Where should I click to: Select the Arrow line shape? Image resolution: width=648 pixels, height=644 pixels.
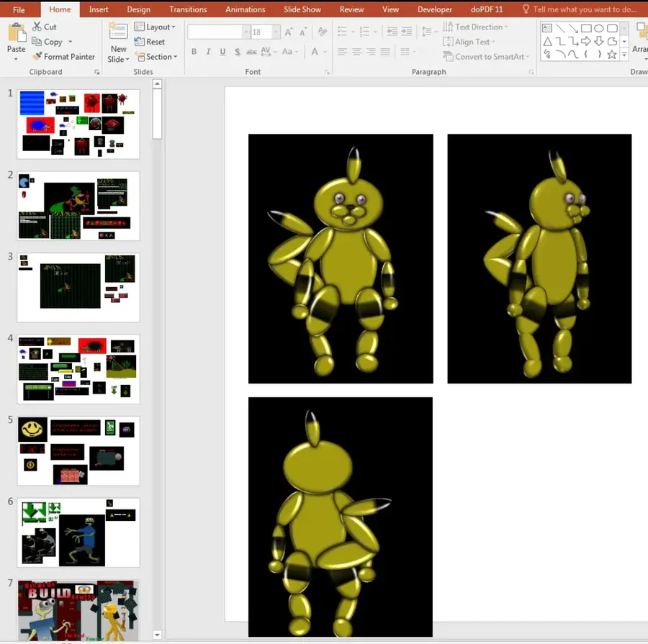click(573, 28)
